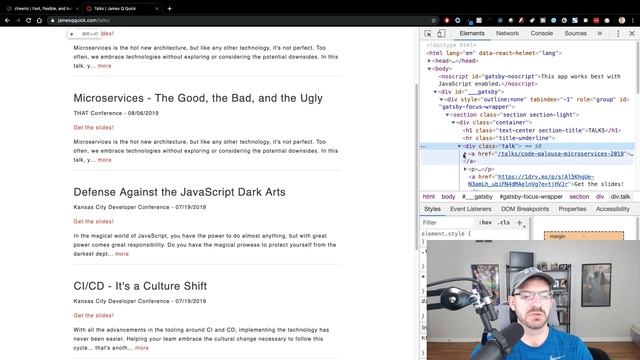Collapse the body node in DOM tree
The width and height of the screenshot is (640, 360).
pyautogui.click(x=429, y=69)
